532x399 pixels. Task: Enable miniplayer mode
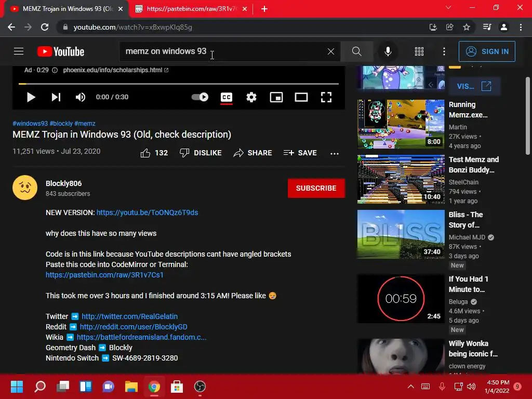coord(276,97)
